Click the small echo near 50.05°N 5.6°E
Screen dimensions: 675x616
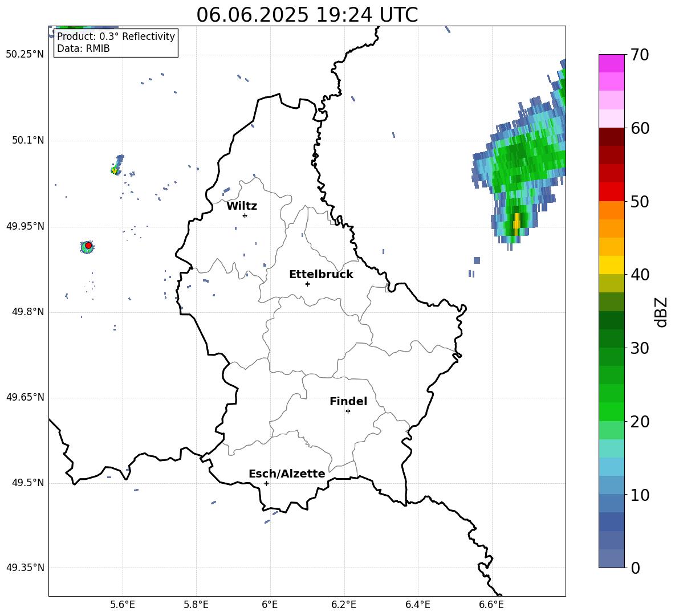point(117,166)
